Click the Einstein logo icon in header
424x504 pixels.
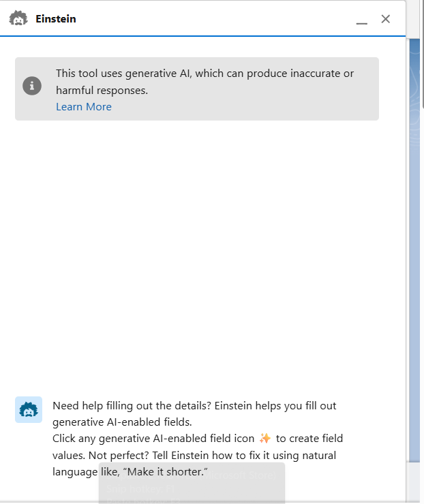(x=18, y=19)
